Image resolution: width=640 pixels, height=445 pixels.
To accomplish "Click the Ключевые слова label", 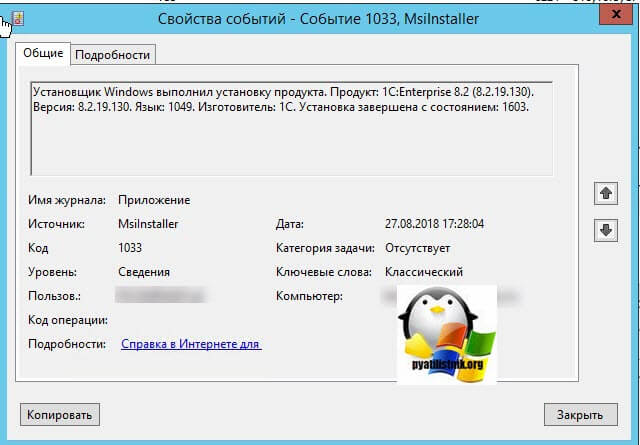I will pos(324,272).
